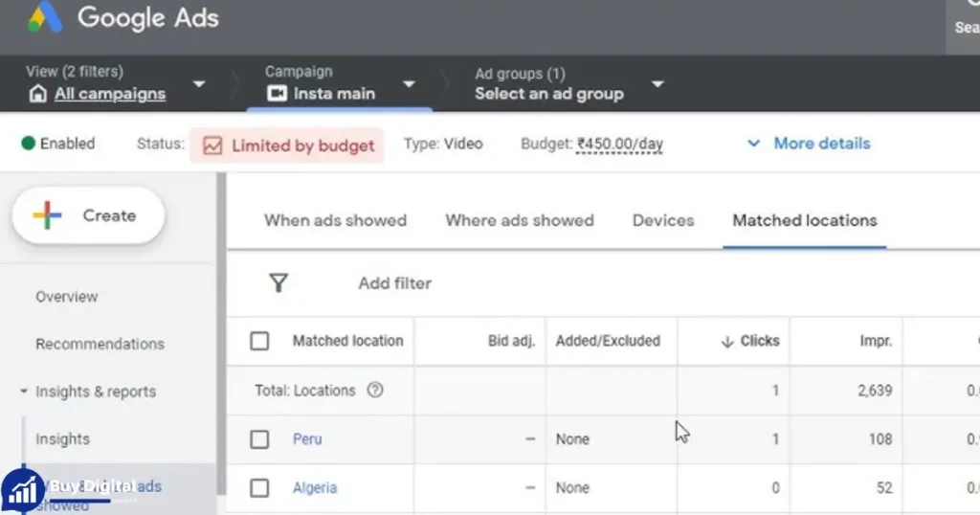This screenshot has height=515, width=980.
Task: Open the View (2 filters) dropdown arrow
Action: (199, 83)
